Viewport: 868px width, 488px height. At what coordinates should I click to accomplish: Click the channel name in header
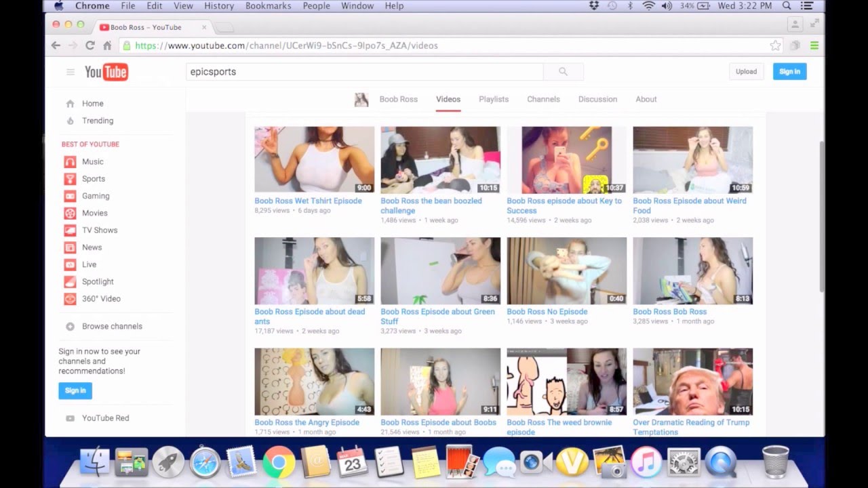coord(398,99)
